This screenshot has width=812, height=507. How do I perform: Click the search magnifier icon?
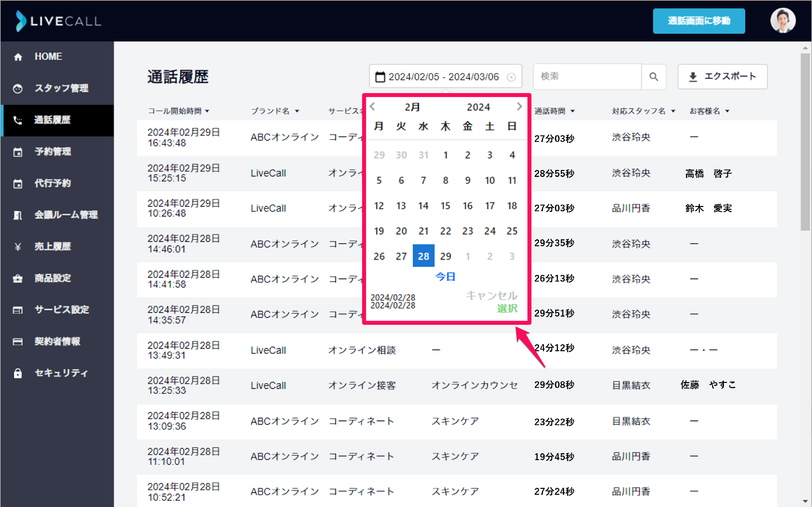pyautogui.click(x=654, y=77)
